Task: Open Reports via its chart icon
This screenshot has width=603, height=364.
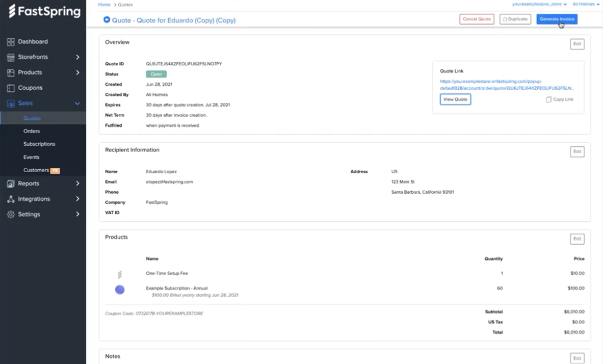Action: [x=11, y=183]
